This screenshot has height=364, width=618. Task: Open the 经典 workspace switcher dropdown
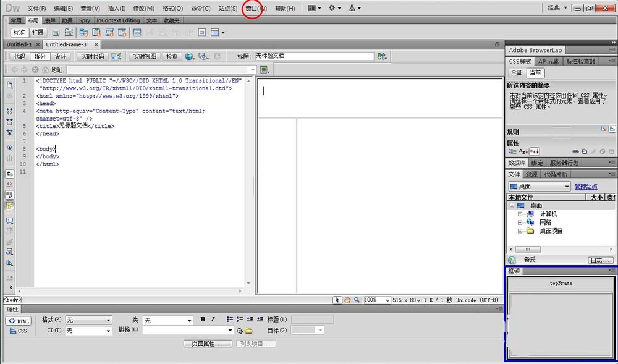557,8
